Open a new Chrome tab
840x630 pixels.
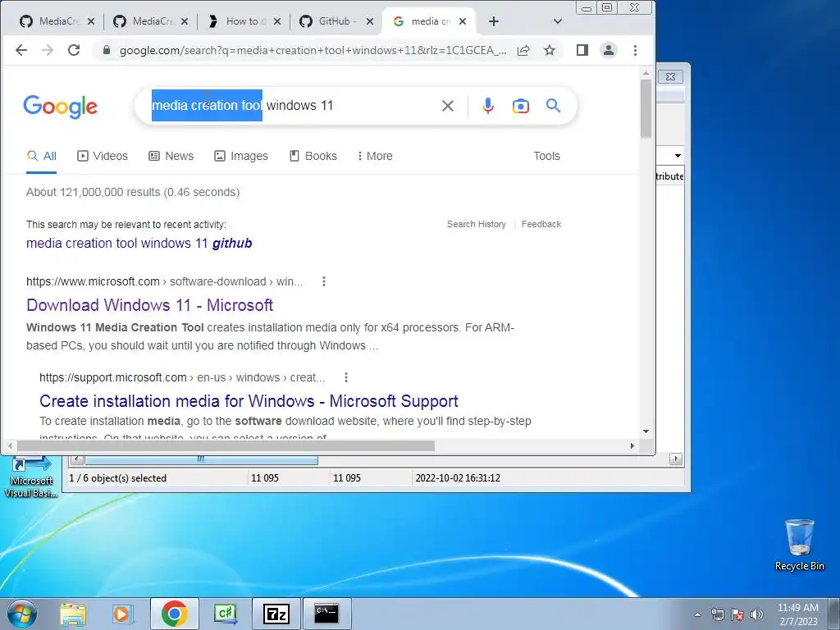494,21
